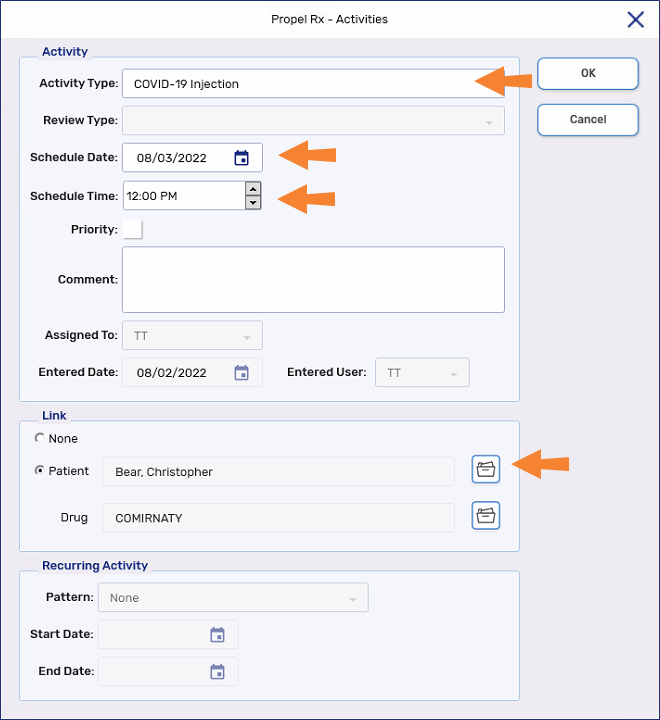Select the None link radio button

point(40,439)
